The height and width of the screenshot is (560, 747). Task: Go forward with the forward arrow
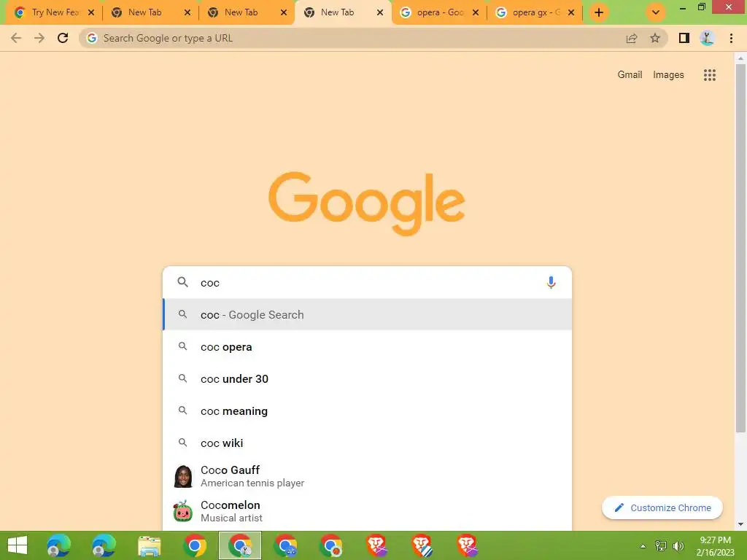(x=39, y=38)
